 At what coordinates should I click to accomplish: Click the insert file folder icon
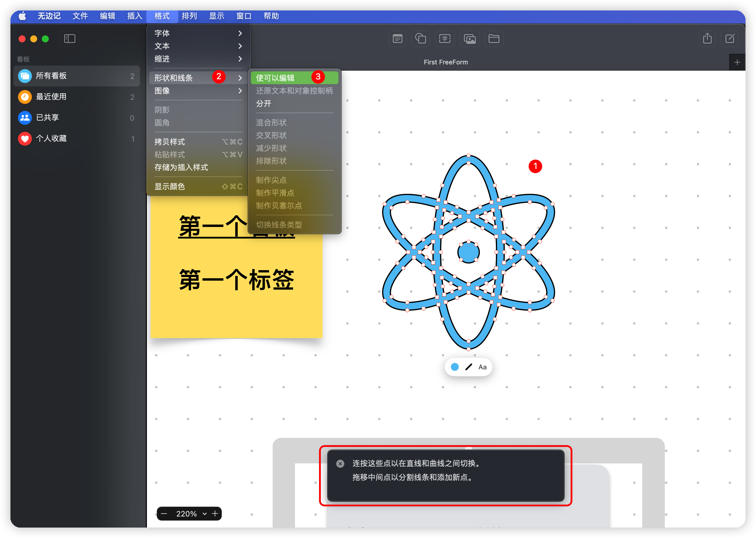pyautogui.click(x=494, y=39)
